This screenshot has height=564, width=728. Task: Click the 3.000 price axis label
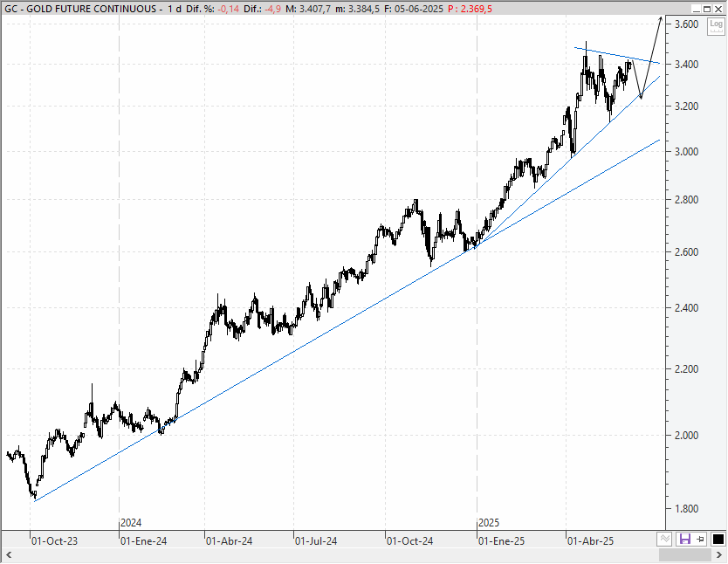pos(686,152)
